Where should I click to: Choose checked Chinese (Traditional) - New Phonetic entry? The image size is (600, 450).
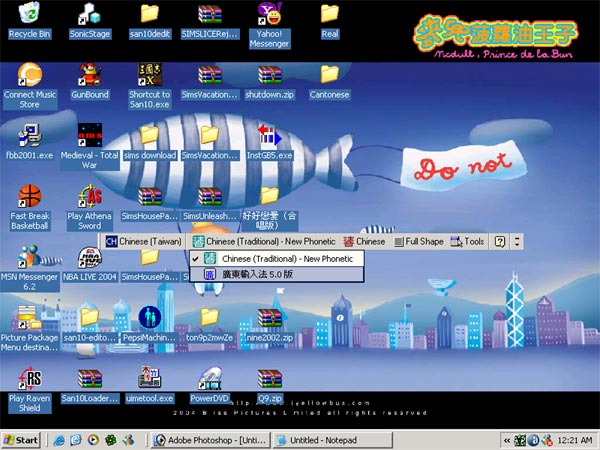(x=276, y=259)
